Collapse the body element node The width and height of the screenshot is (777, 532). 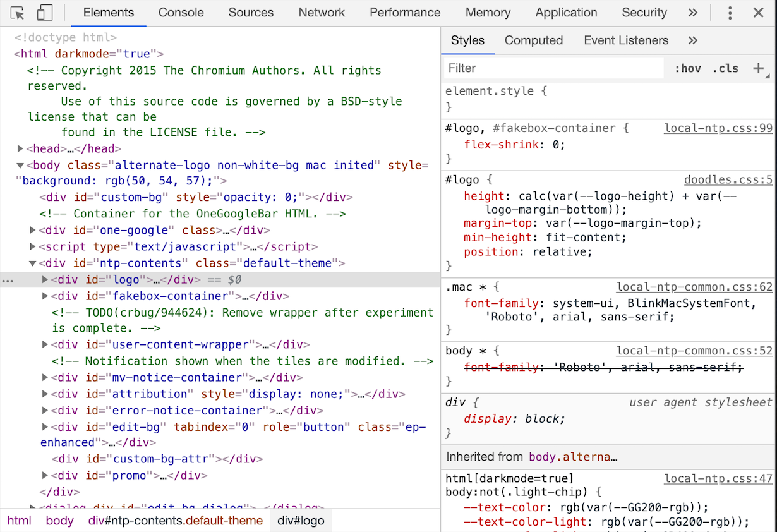click(x=21, y=166)
